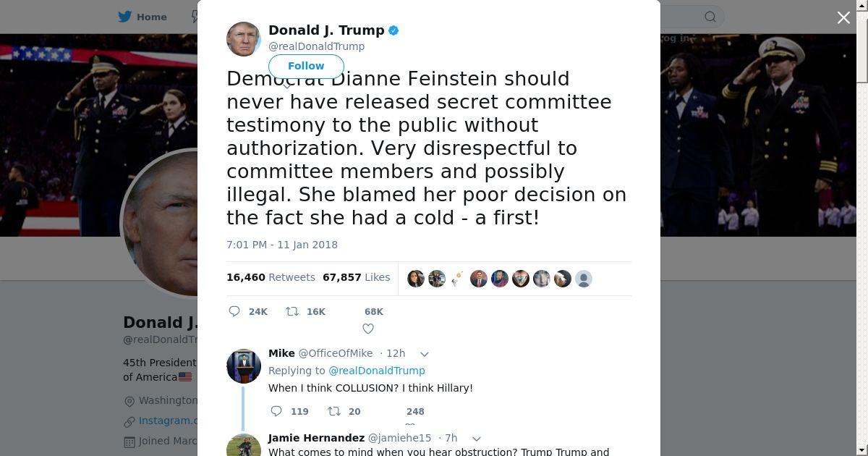Open the @realDonaldTrump mention link in reply

pos(377,371)
